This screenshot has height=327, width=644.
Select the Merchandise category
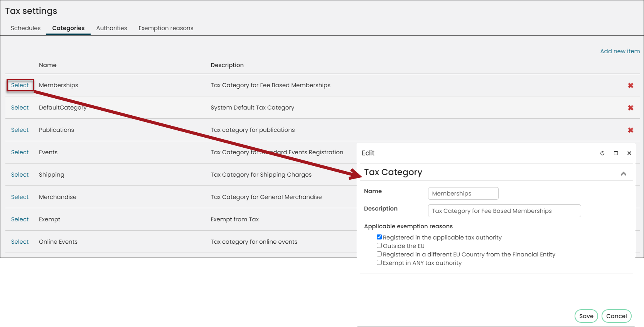20,197
